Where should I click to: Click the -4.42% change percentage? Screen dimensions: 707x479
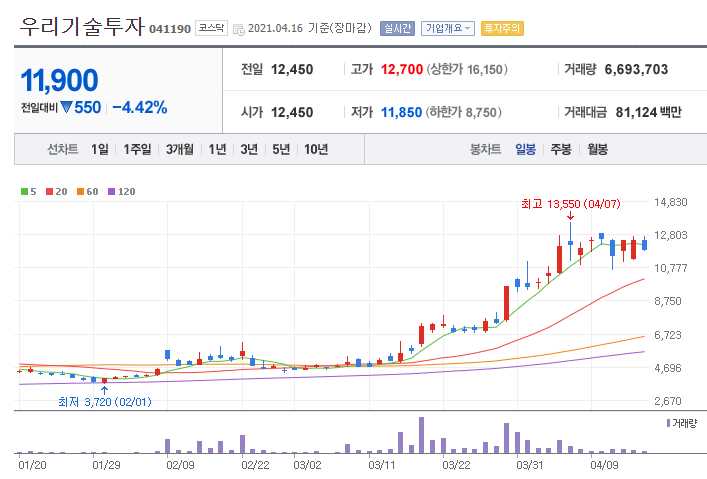point(140,107)
